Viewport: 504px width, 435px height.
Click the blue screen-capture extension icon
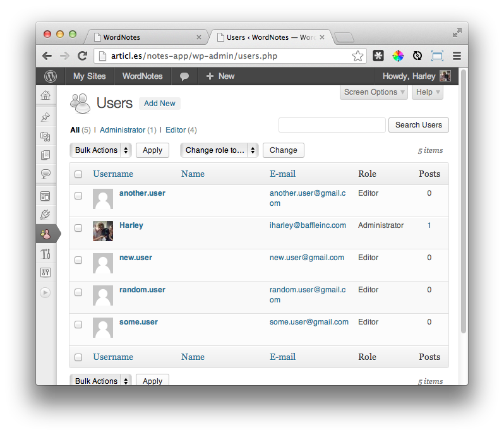tap(437, 56)
